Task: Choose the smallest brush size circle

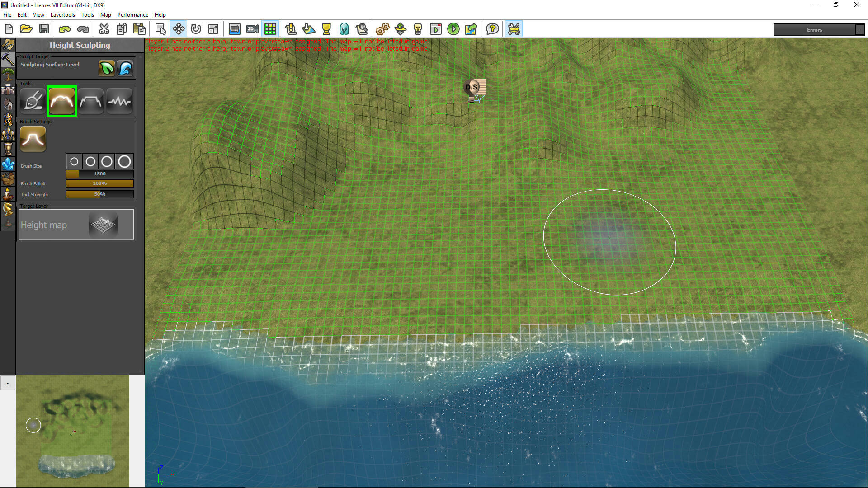Action: [x=74, y=161]
